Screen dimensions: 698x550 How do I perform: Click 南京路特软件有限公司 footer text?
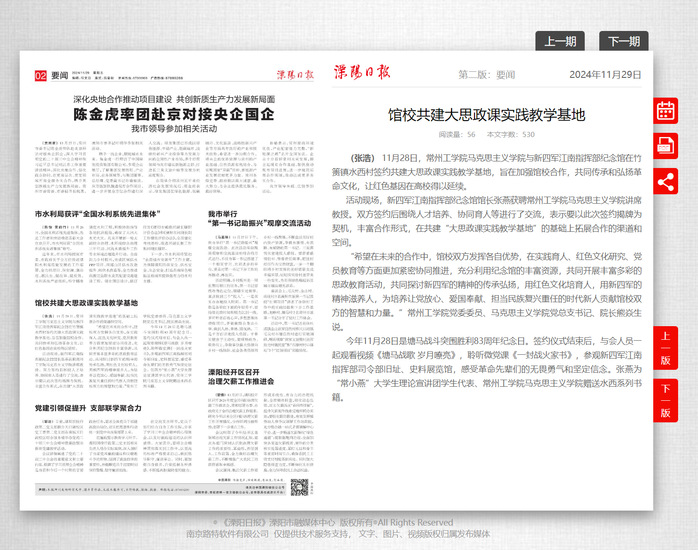pos(227,534)
